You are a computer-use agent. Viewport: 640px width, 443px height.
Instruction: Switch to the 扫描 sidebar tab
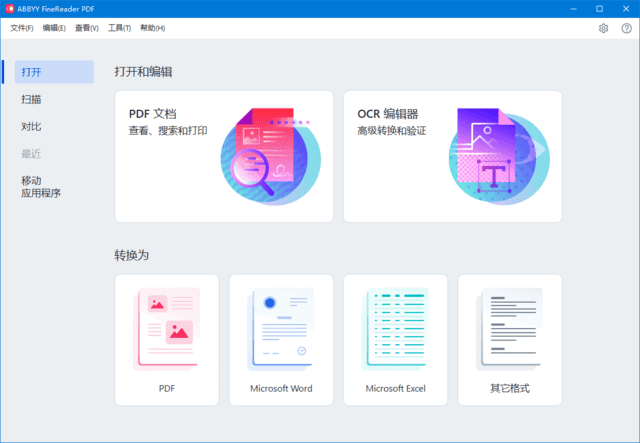[x=32, y=99]
